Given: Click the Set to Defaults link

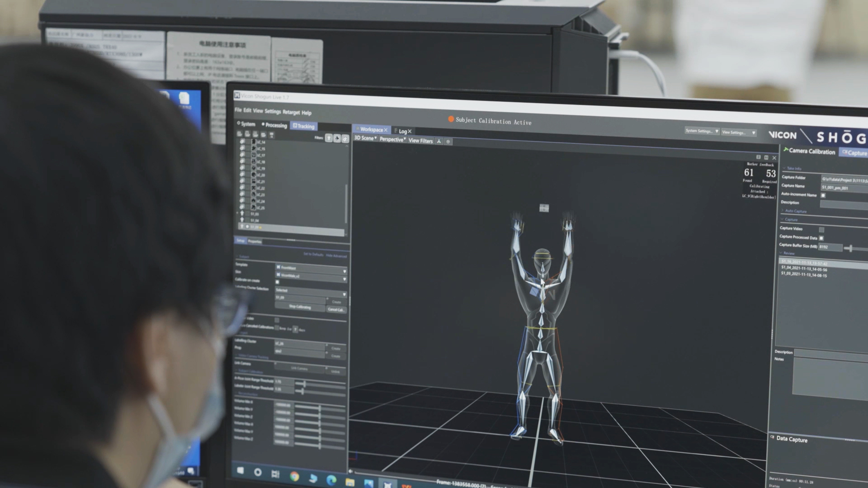Looking at the screenshot, I should [x=313, y=255].
